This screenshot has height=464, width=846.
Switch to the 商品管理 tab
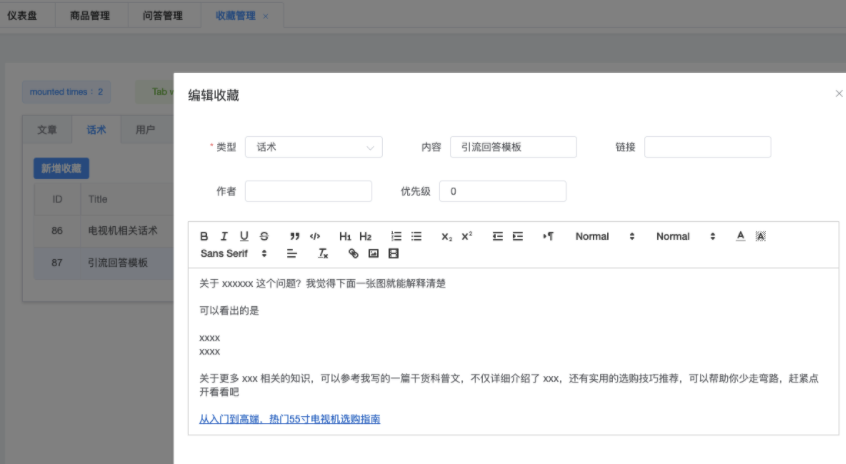(90, 16)
